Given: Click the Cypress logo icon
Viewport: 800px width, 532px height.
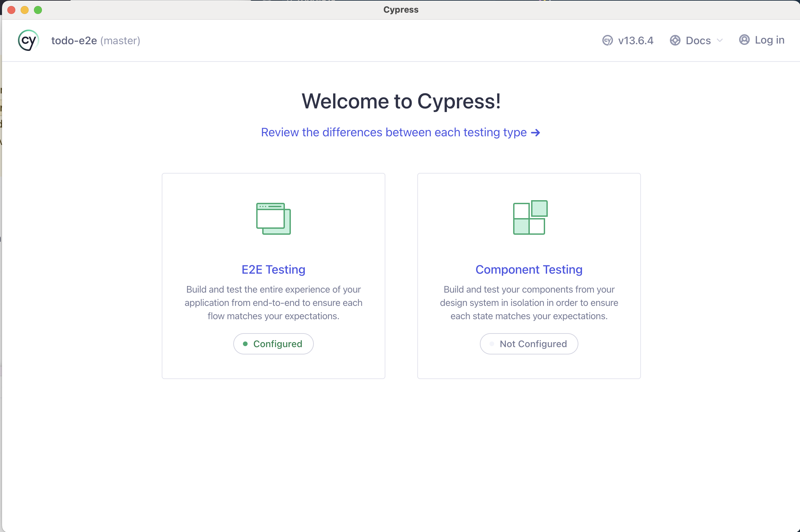Looking at the screenshot, I should tap(29, 40).
